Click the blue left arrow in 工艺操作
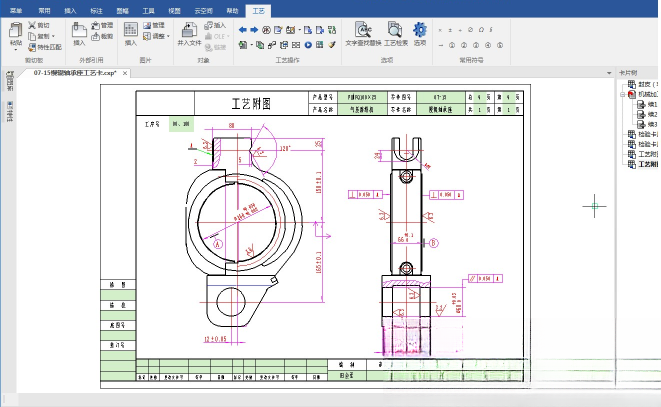This screenshot has width=661, height=407. (242, 30)
